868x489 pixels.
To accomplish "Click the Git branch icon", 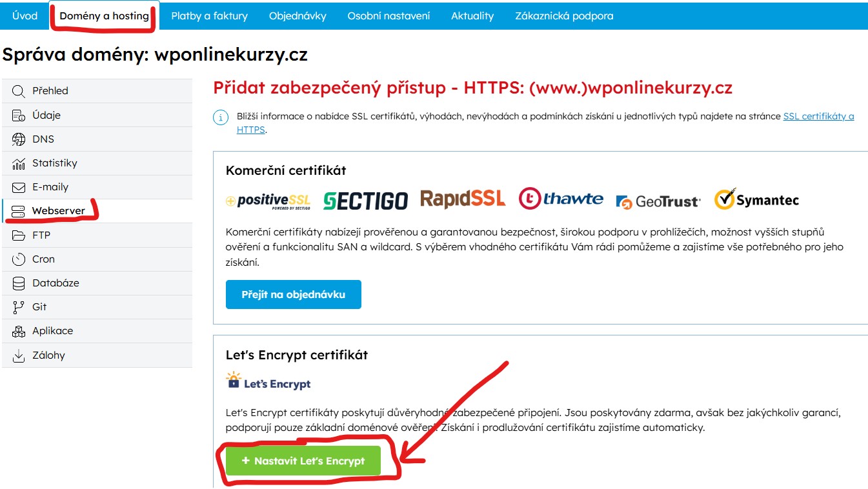I will (19, 307).
